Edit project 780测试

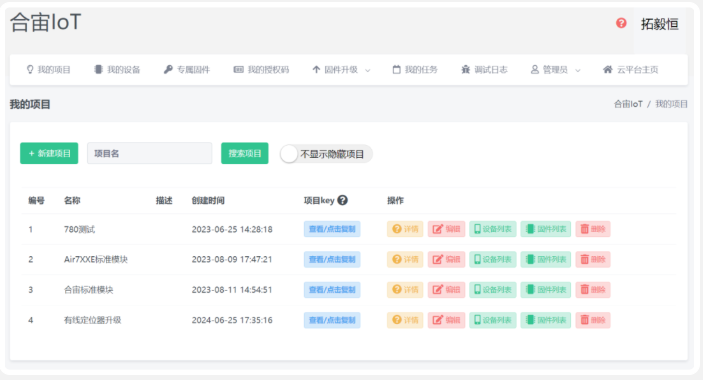[x=446, y=229]
